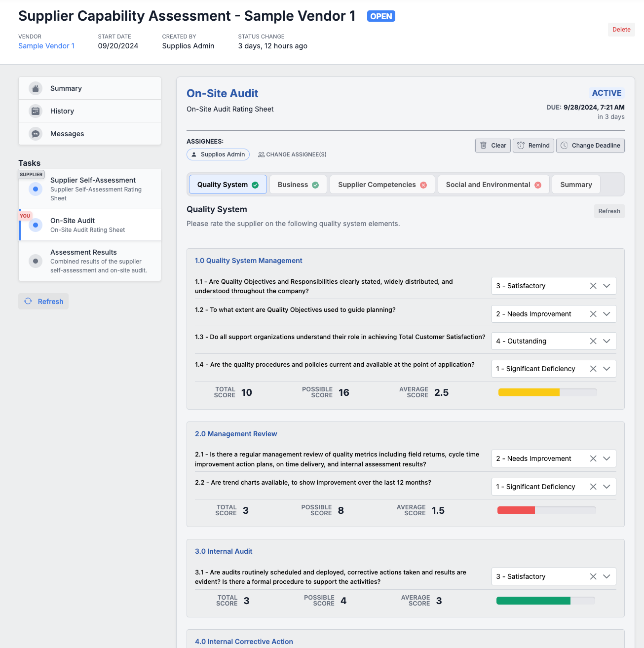Viewport: 644px width, 648px height.
Task: Click the ACTIVE status badge
Action: coord(606,93)
